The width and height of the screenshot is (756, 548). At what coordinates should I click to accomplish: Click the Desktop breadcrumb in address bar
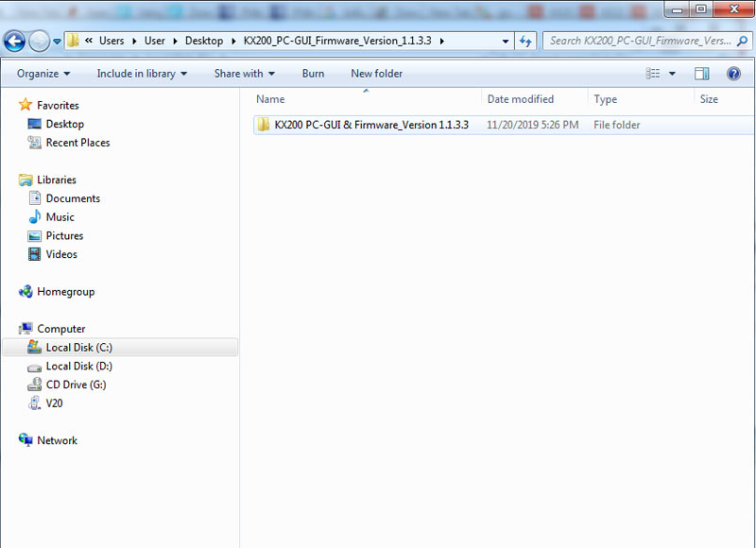tap(204, 41)
